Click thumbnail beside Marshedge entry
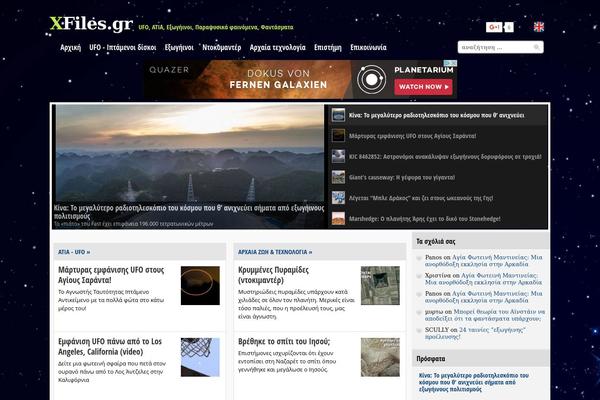600x400 pixels. (338, 218)
